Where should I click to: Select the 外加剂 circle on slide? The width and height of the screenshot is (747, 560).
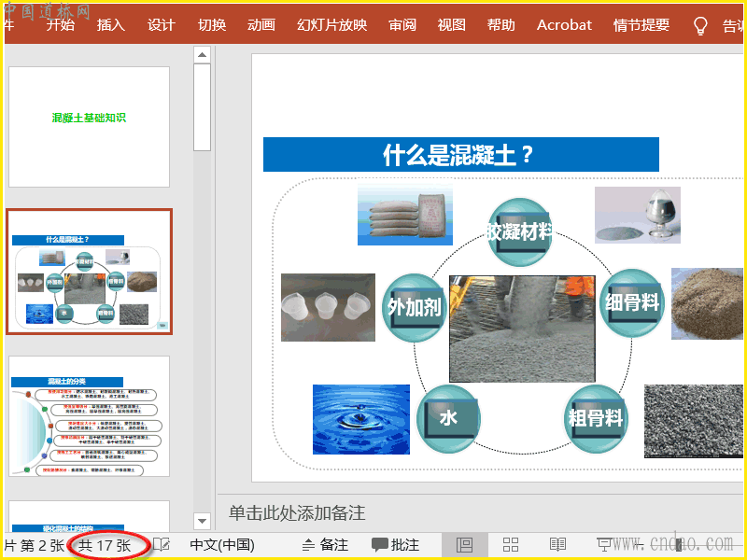tap(415, 307)
